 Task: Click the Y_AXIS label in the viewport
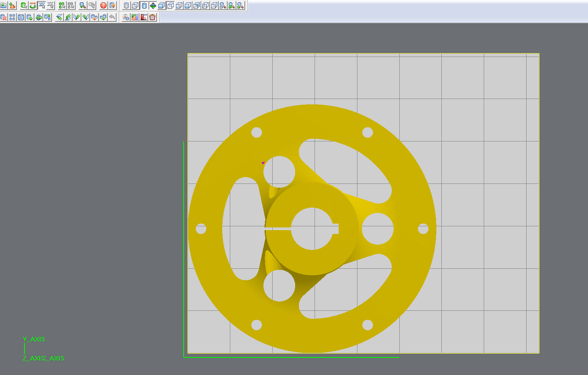point(34,339)
